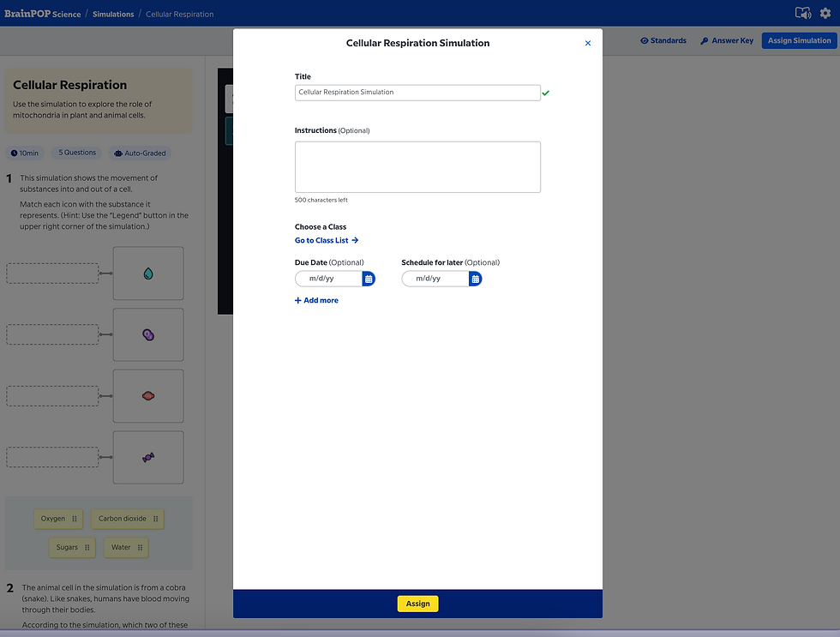This screenshot has width=840, height=637.
Task: Click the water droplet icon box
Action: click(148, 273)
